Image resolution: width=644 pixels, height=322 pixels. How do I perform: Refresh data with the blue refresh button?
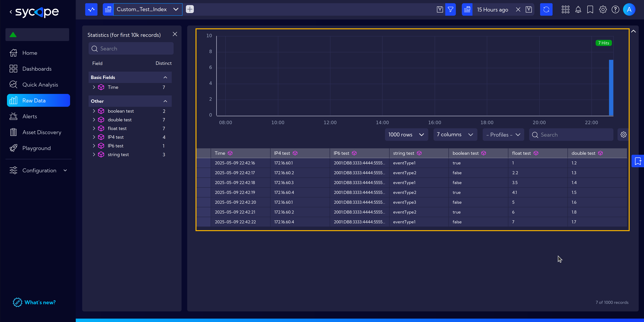point(546,9)
